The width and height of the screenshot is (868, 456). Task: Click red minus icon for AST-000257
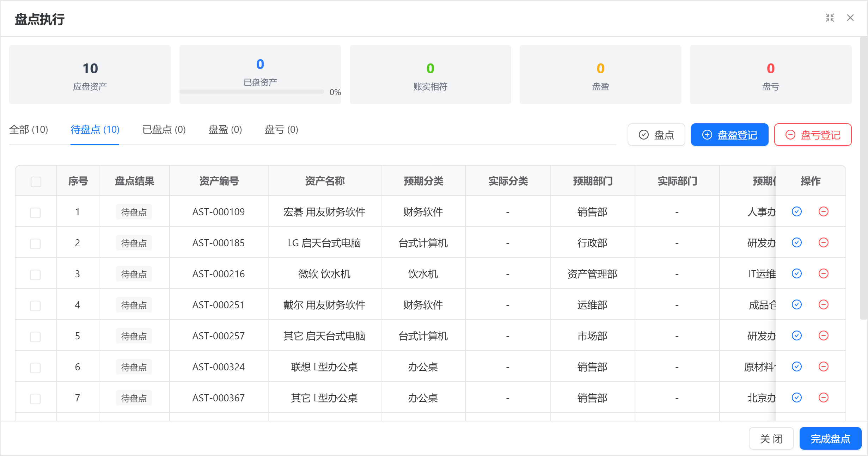pos(824,335)
